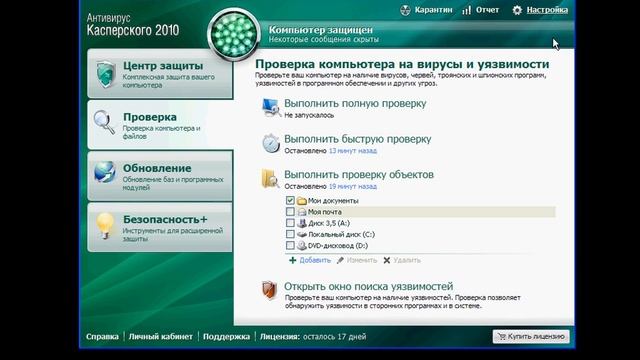Click the magnifier icon of Проверка

[x=104, y=122]
